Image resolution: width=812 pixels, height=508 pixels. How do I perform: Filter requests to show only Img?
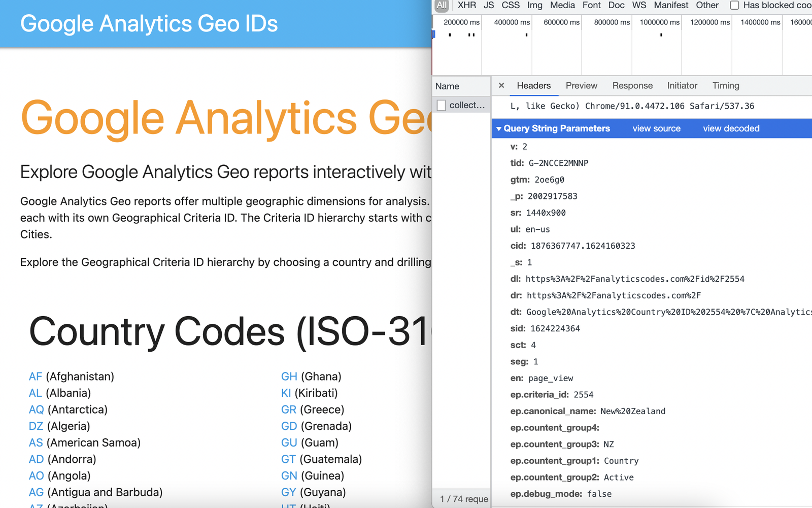click(x=534, y=6)
